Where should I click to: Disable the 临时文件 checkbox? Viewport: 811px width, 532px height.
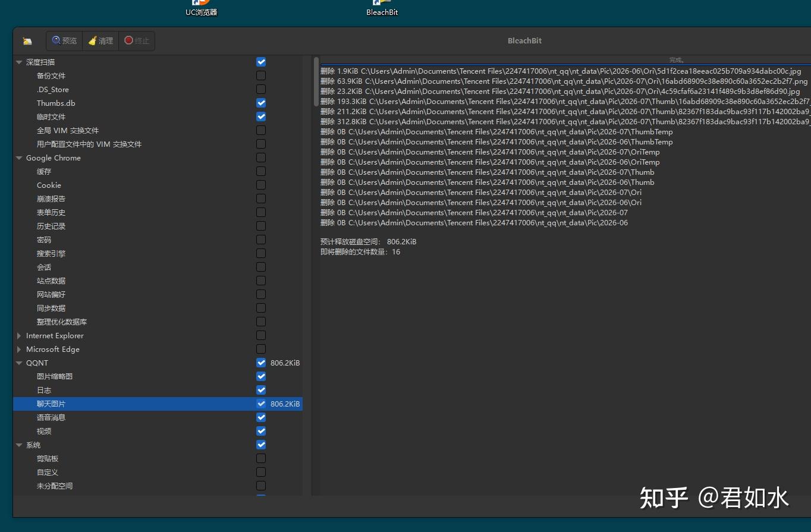click(261, 117)
